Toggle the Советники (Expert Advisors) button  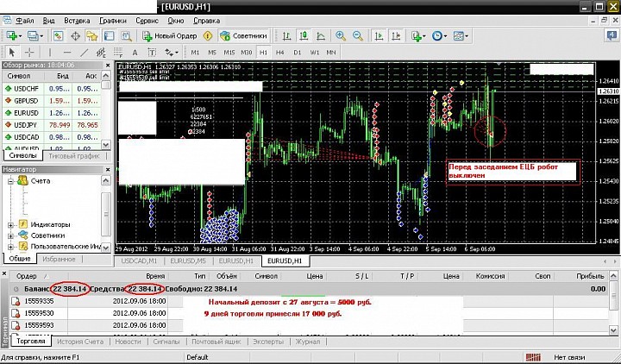(244, 36)
